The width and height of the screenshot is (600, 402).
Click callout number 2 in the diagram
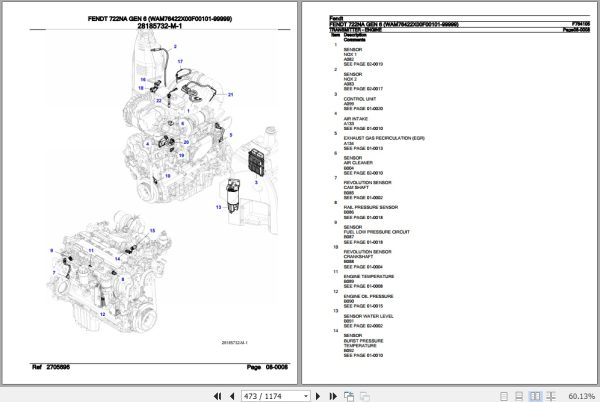pos(175,47)
